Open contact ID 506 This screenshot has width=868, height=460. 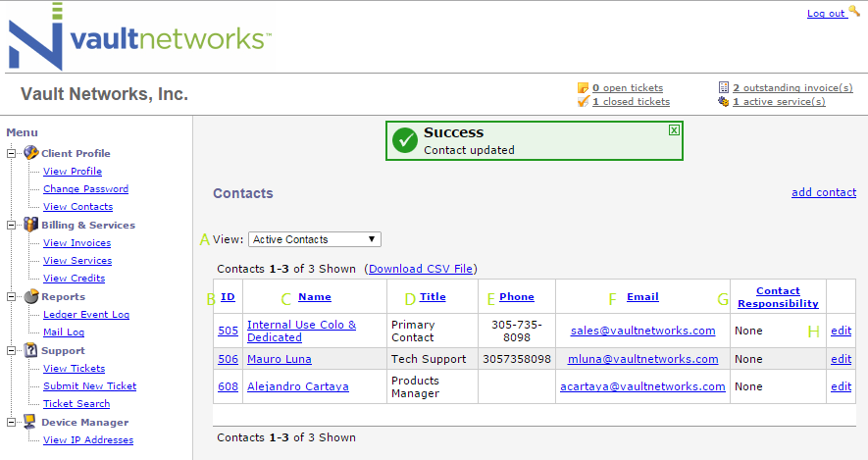click(229, 359)
